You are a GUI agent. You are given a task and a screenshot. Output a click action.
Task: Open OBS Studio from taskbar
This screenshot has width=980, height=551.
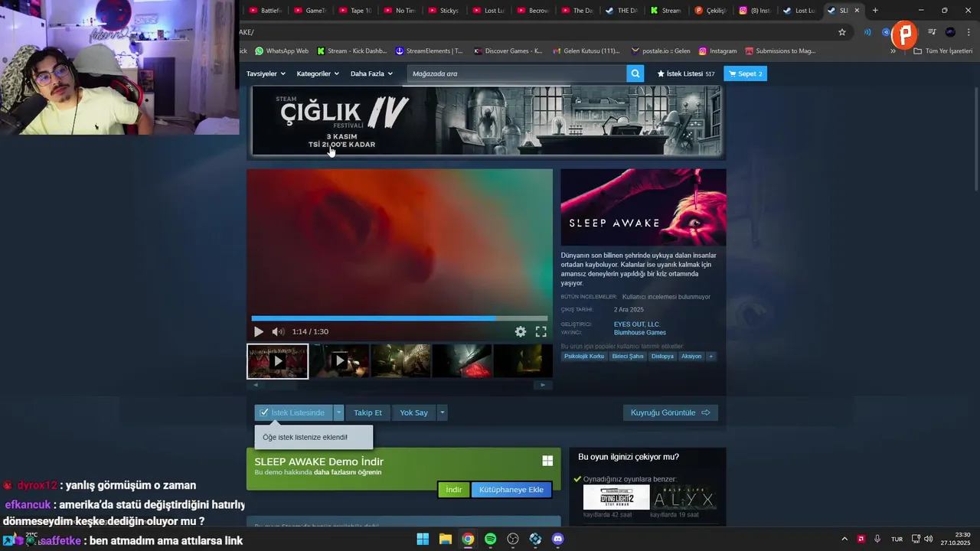click(513, 539)
